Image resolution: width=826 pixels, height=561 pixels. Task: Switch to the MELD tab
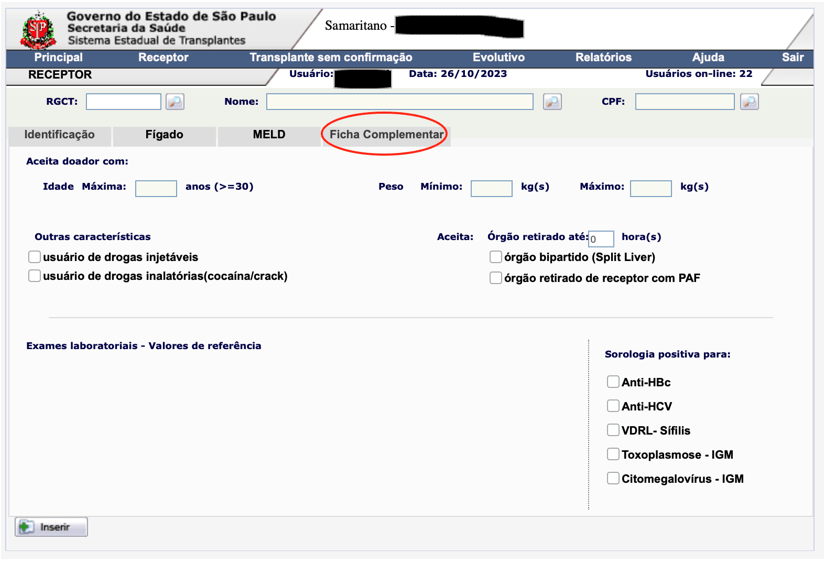pyautogui.click(x=268, y=135)
